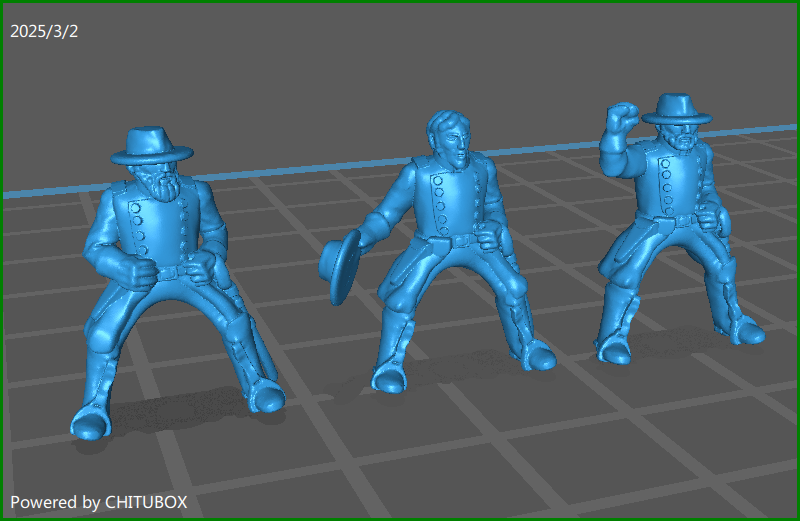Click the 2025/3/2 date text
Image resolution: width=800 pixels, height=521 pixels.
44,31
